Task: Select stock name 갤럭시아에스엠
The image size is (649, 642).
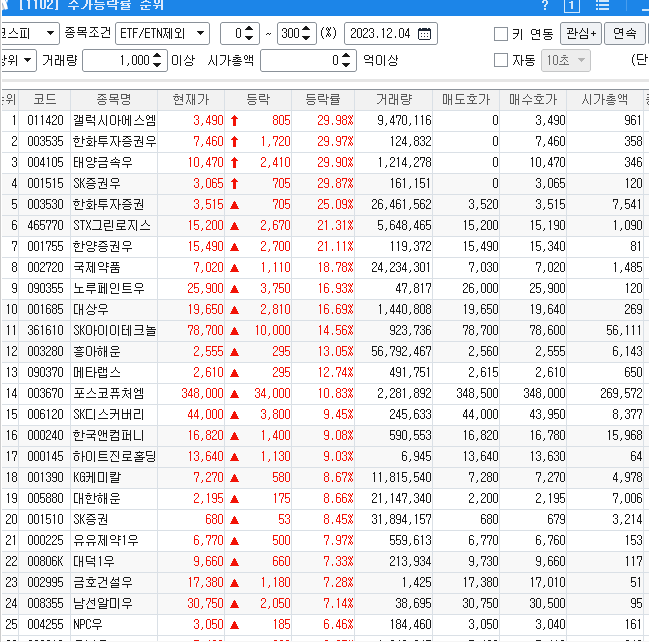Action: (x=114, y=120)
